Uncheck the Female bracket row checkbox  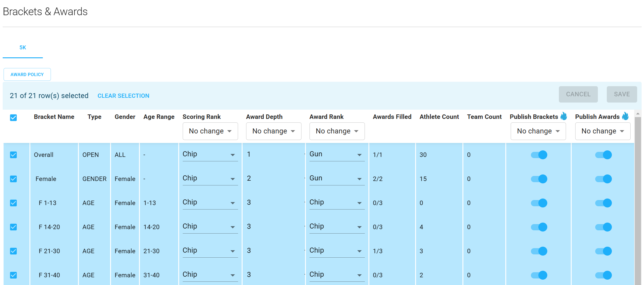tap(13, 179)
